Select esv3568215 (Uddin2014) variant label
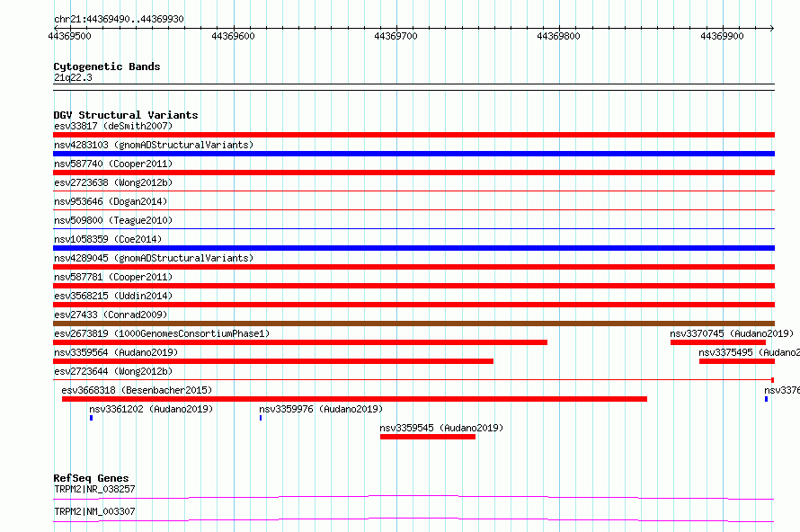 click(113, 296)
